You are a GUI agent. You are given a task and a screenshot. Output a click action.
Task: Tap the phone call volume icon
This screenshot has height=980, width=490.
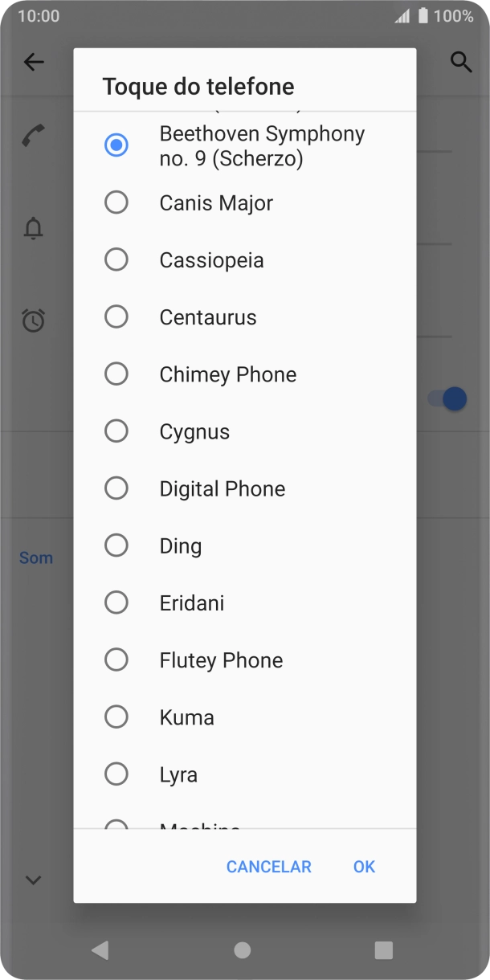point(33,136)
